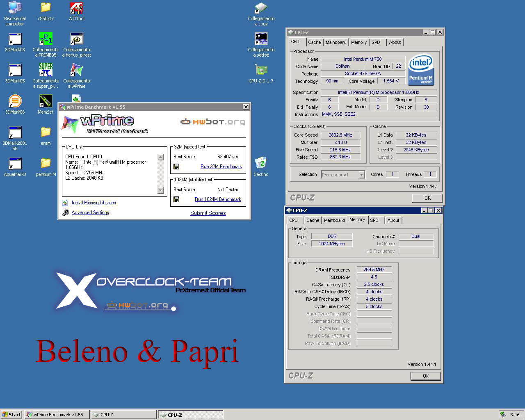This screenshot has width=525, height=420.
Task: Open the eram folder icon
Action: (x=46, y=136)
